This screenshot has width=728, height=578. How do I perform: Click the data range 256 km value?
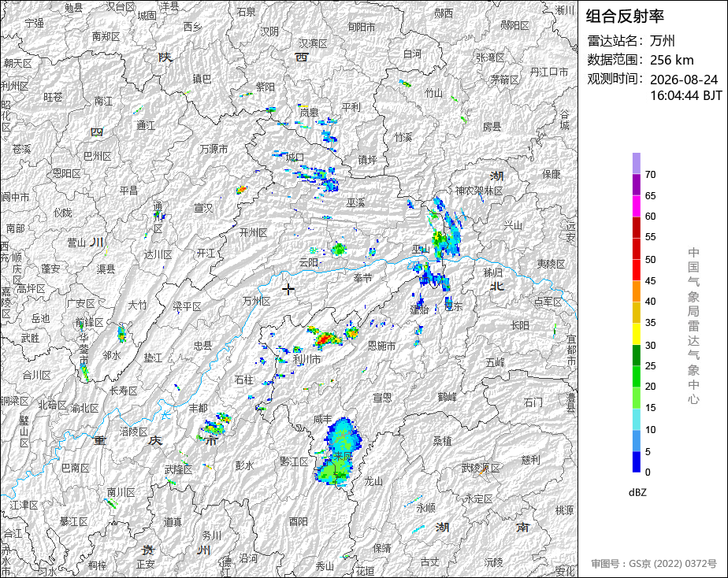[672, 61]
